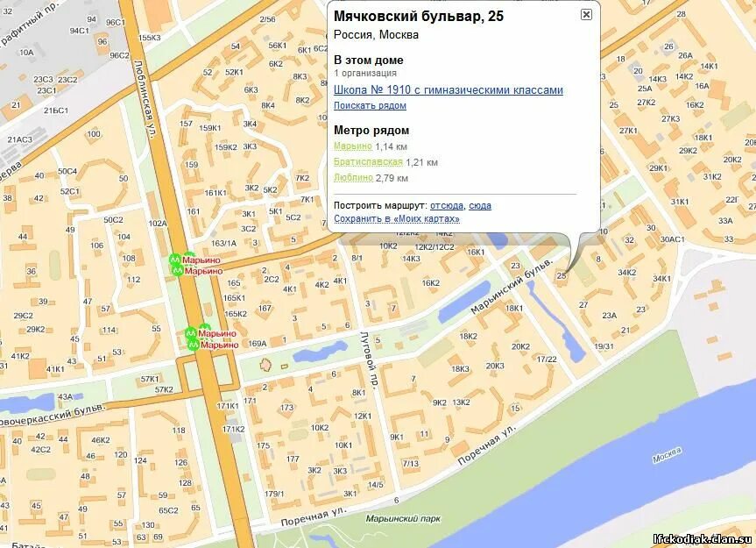Select the lower Марьино metro entrance icon
Image resolution: width=756 pixels, height=548 pixels.
coord(177,270)
